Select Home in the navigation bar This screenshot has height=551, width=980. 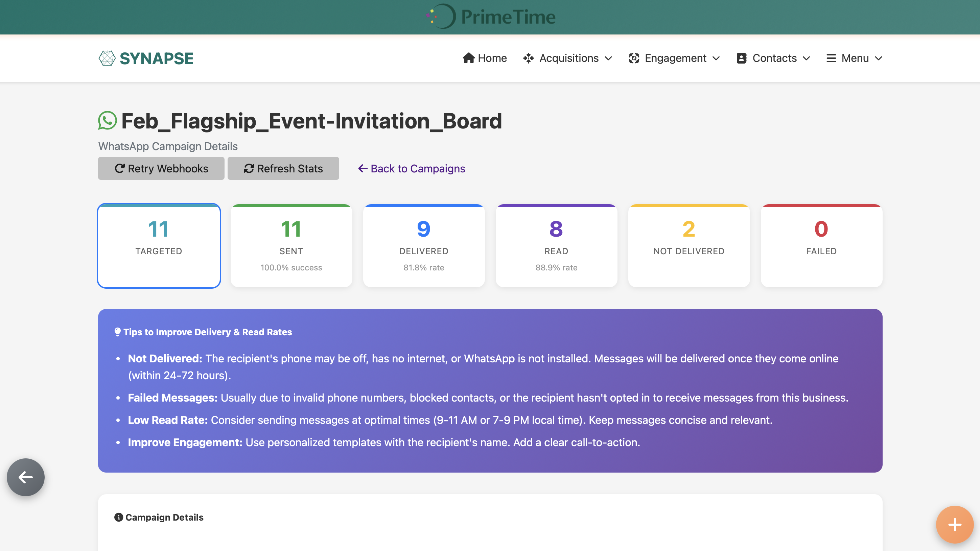[486, 58]
